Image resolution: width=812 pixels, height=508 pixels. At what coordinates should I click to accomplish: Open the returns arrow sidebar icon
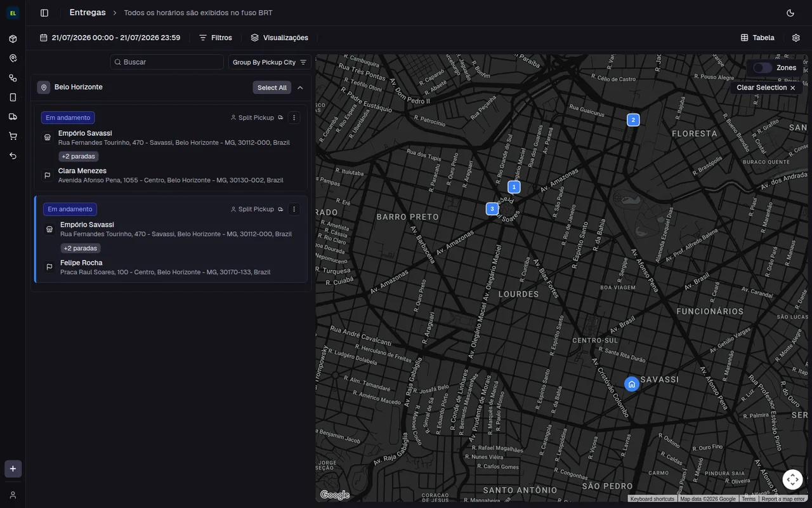pyautogui.click(x=13, y=156)
